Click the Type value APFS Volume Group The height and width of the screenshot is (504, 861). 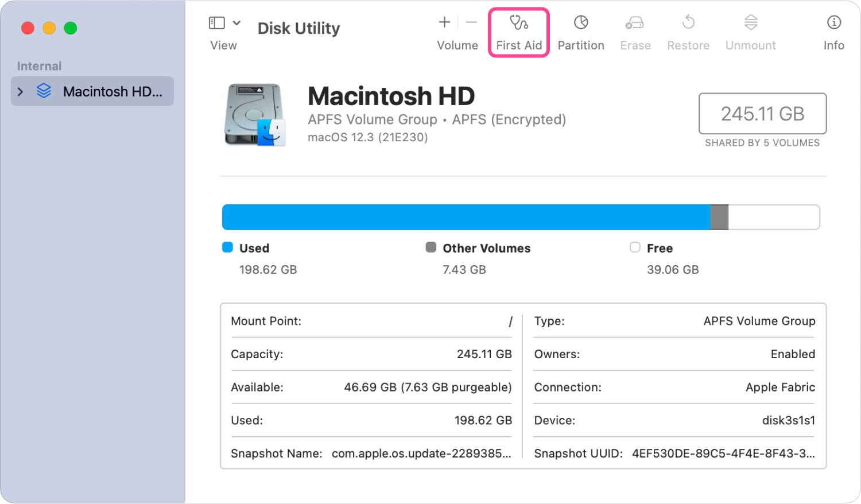pos(759,321)
